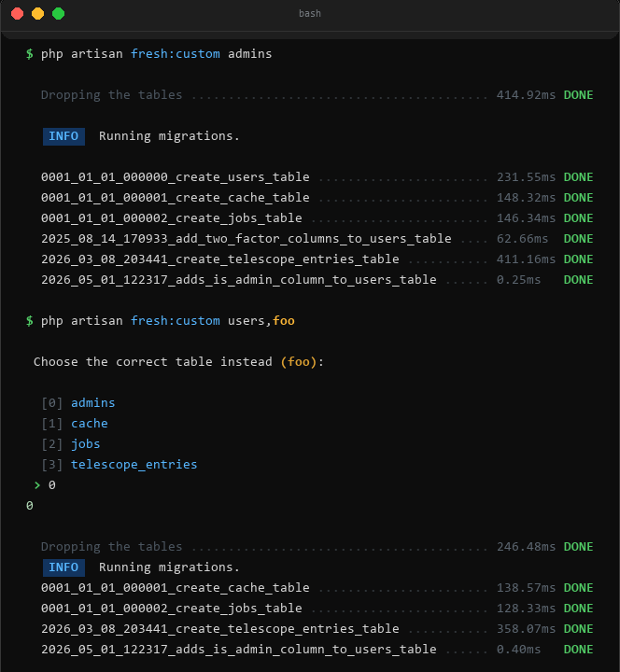This screenshot has width=620, height=672.
Task: Click the 'bash' window title
Action: coord(310,14)
